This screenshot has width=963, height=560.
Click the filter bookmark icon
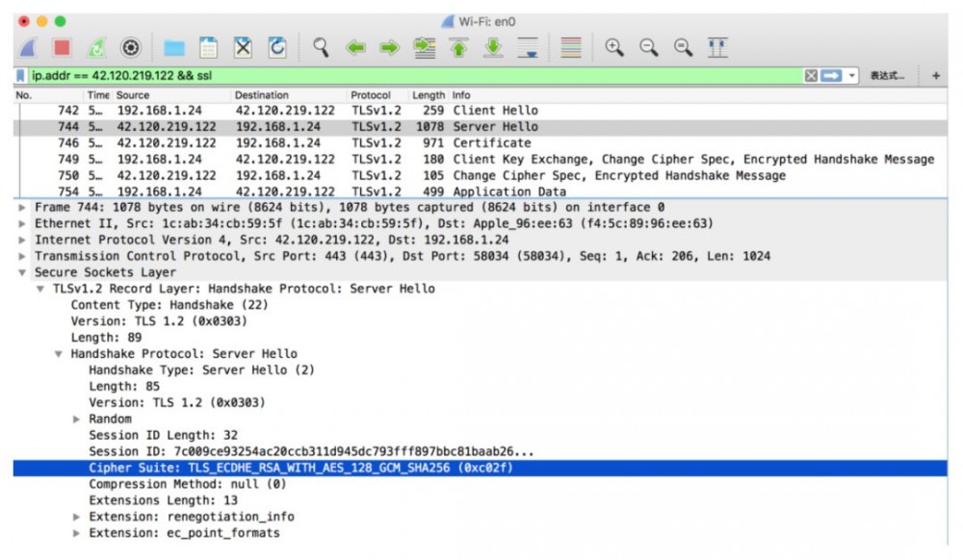pyautogui.click(x=21, y=75)
